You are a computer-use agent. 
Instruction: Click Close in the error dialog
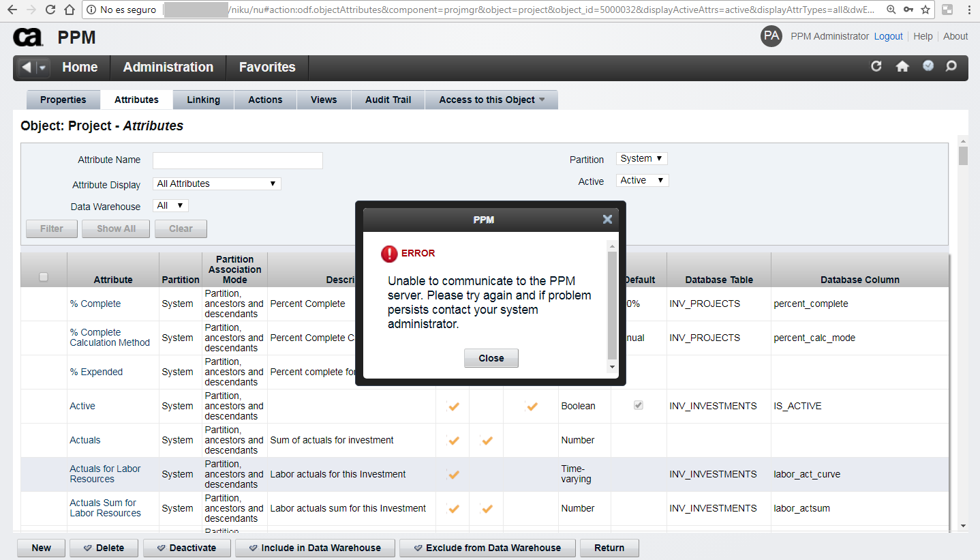click(491, 358)
